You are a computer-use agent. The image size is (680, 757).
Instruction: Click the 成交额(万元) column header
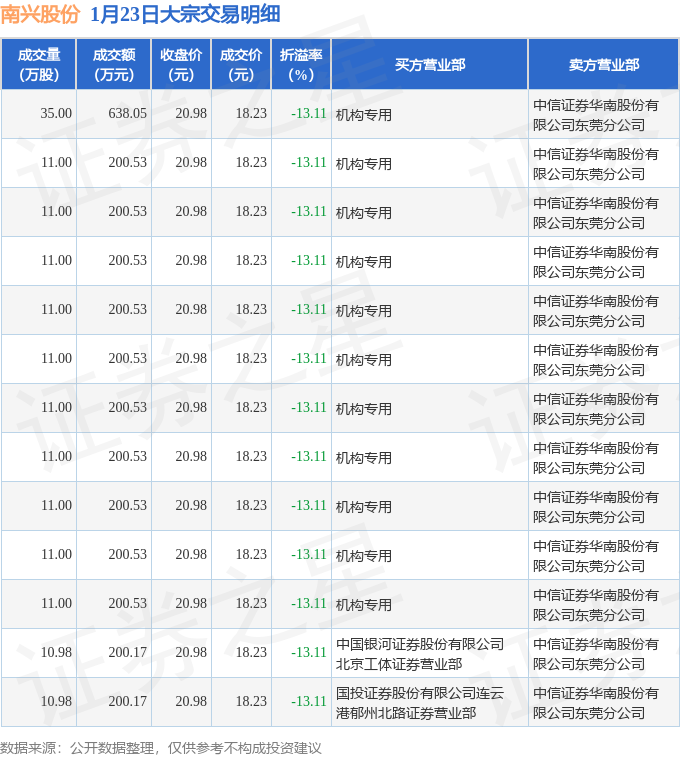click(113, 64)
